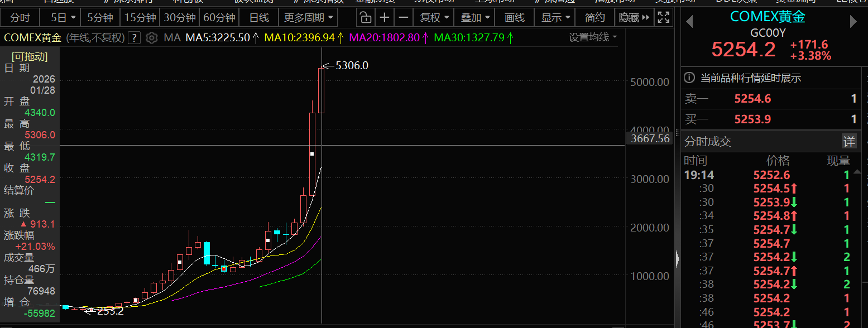Toggle the 画线 drawing tools

514,17
